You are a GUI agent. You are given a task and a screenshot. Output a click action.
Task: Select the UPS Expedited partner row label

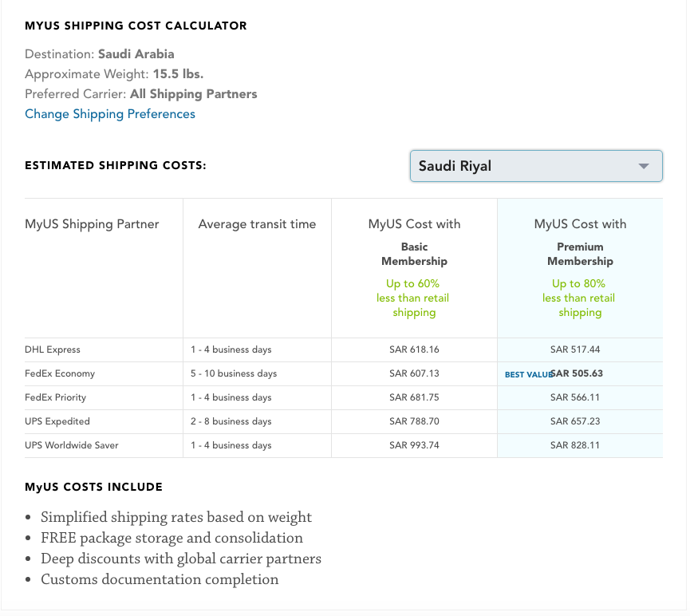[57, 421]
